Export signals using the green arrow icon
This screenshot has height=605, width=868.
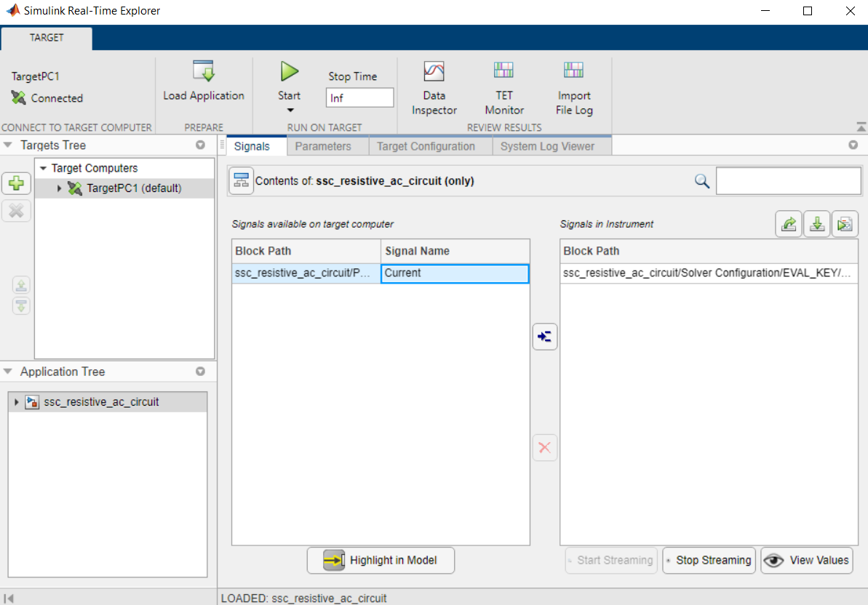click(x=788, y=223)
